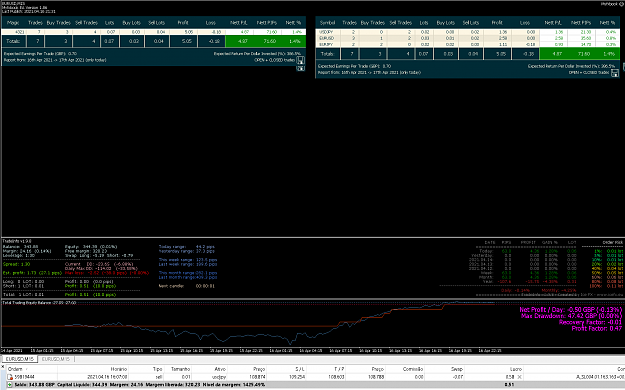This screenshot has height=390, width=625.
Task: Click small icon below Magic panel save icon
Action: click(x=301, y=69)
